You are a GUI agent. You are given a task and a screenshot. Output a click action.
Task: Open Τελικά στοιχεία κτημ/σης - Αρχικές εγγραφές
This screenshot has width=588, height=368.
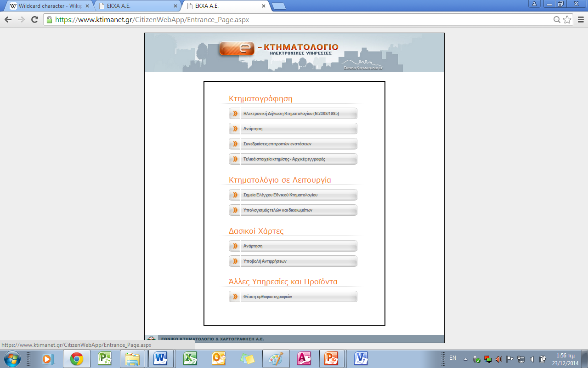pyautogui.click(x=293, y=159)
